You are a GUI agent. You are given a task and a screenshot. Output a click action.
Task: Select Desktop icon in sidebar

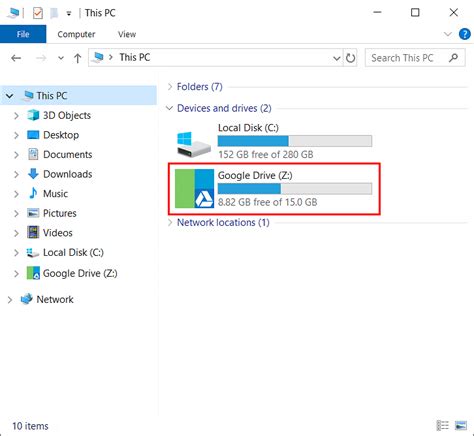(33, 135)
